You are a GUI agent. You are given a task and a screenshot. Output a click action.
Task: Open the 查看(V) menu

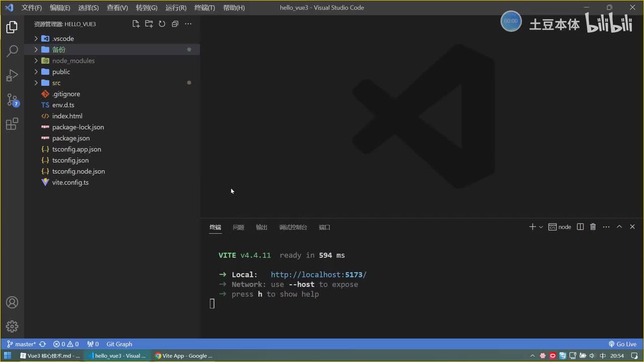(x=117, y=8)
